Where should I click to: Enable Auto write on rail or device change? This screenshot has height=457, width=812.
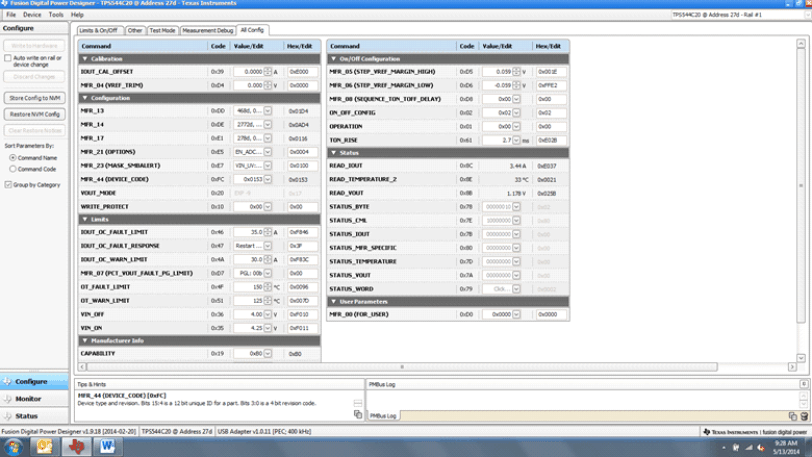click(8, 58)
